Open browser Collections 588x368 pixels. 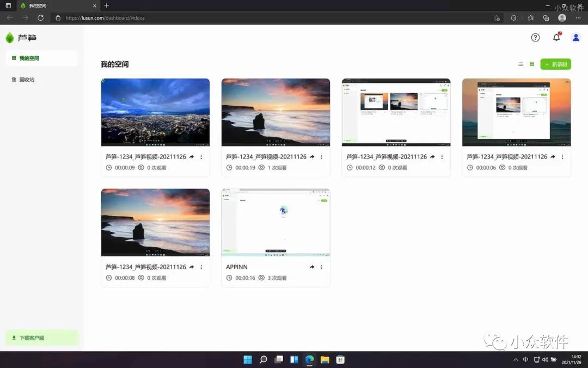tap(546, 17)
